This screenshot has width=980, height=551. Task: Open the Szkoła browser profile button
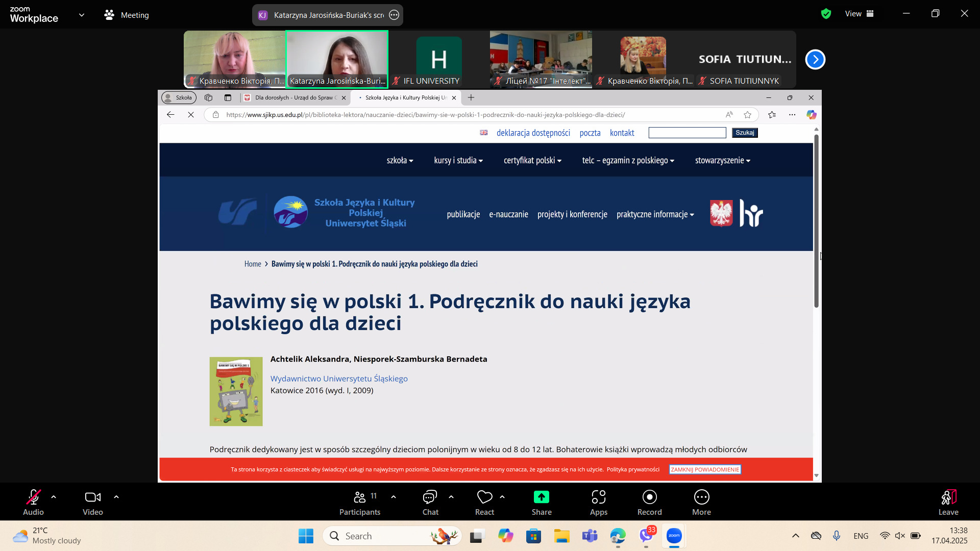coord(179,97)
